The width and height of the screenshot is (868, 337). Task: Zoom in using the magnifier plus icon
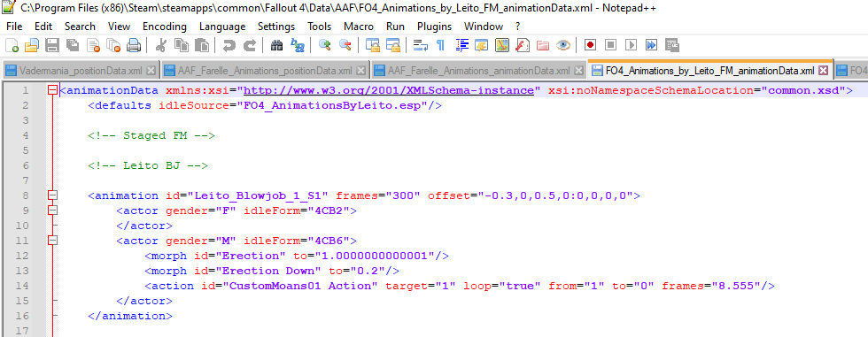[x=325, y=45]
